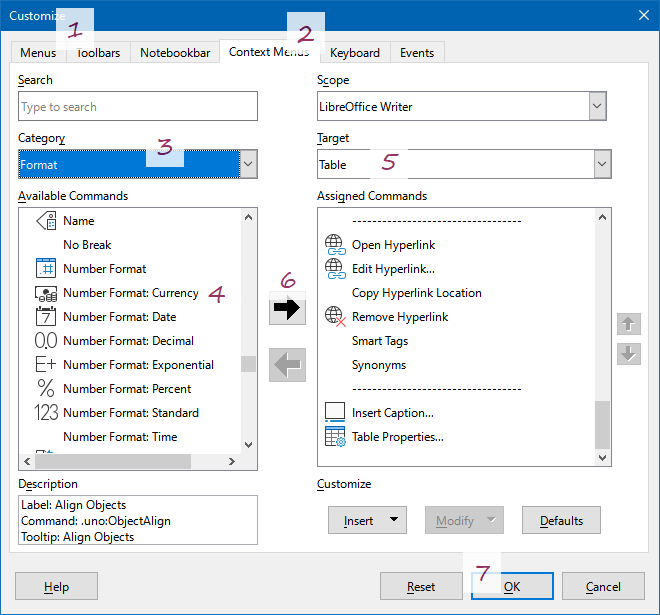This screenshot has height=615, width=660.
Task: Choose the Number Format: Currency icon
Action: [x=46, y=293]
